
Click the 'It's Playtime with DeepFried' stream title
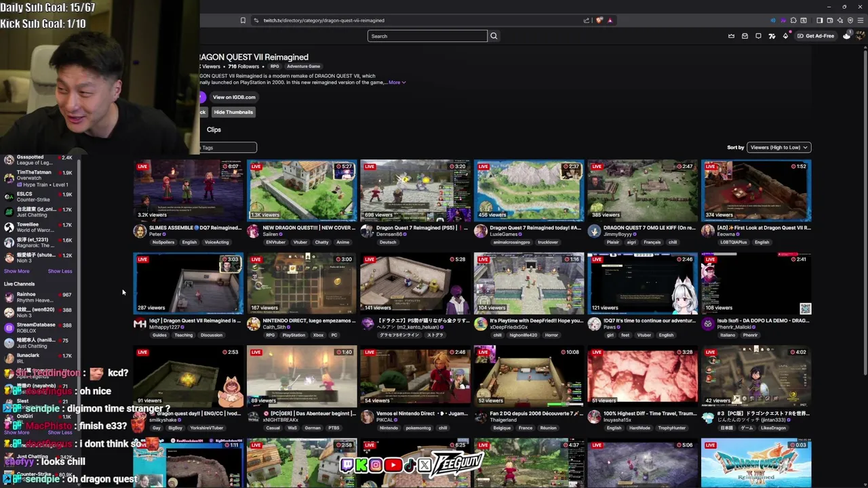(536, 321)
